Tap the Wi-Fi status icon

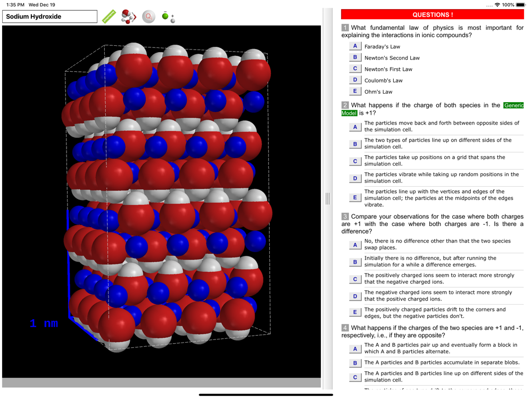point(497,5)
